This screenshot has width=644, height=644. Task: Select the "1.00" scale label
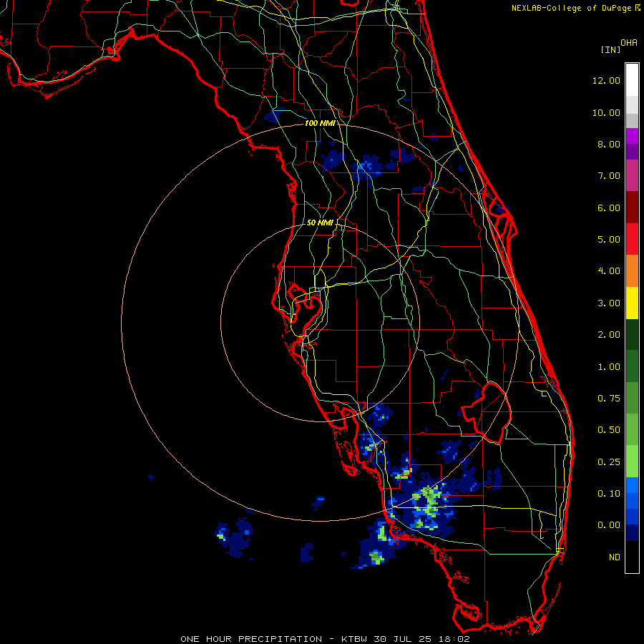609,367
